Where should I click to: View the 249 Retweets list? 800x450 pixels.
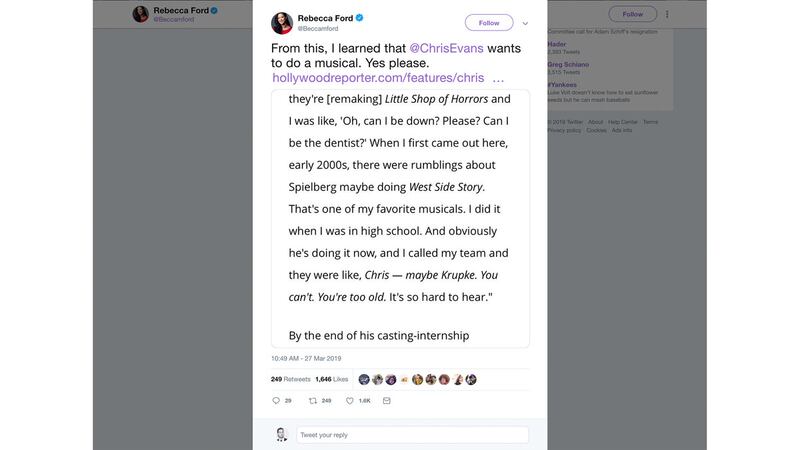[290, 379]
